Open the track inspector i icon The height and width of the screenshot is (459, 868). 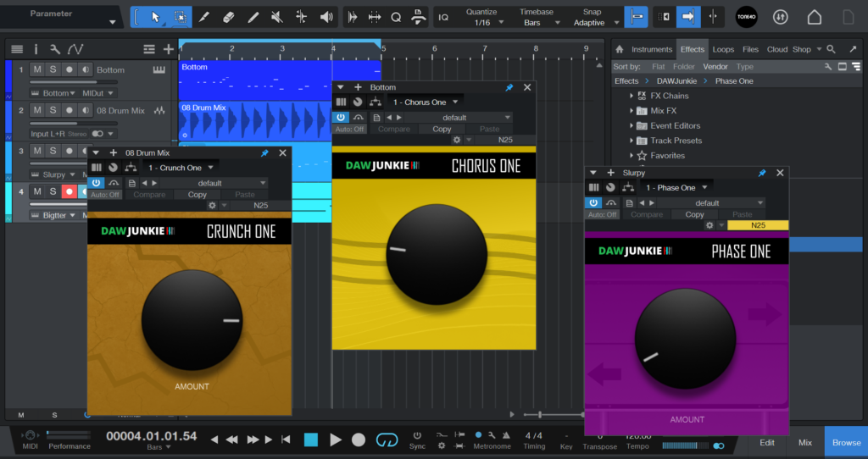pyautogui.click(x=36, y=49)
